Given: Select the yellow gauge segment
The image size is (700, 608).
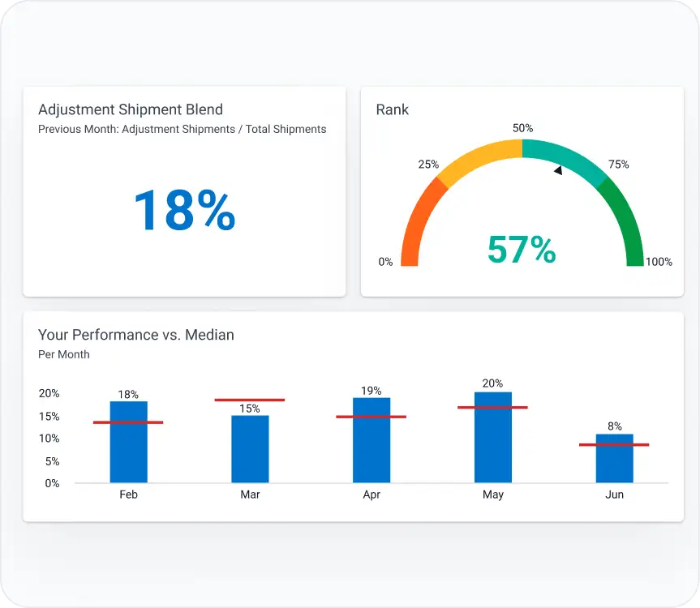Looking at the screenshot, I should pos(477,154).
